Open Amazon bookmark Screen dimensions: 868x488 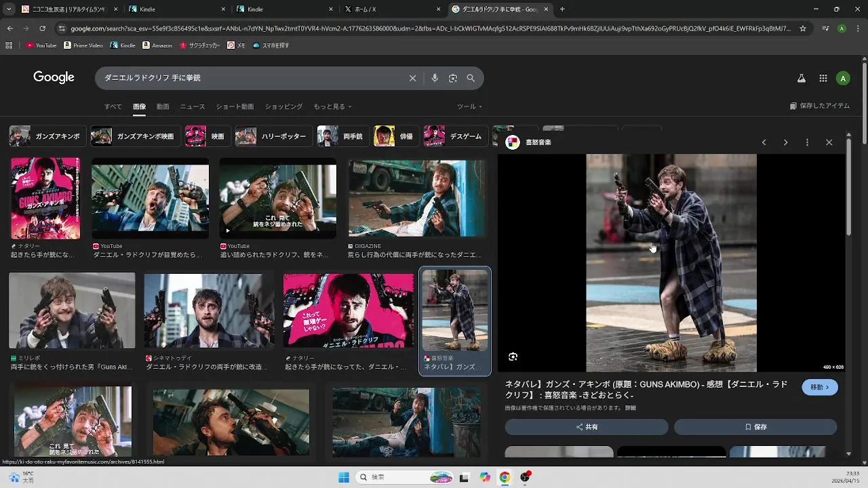coord(157,45)
